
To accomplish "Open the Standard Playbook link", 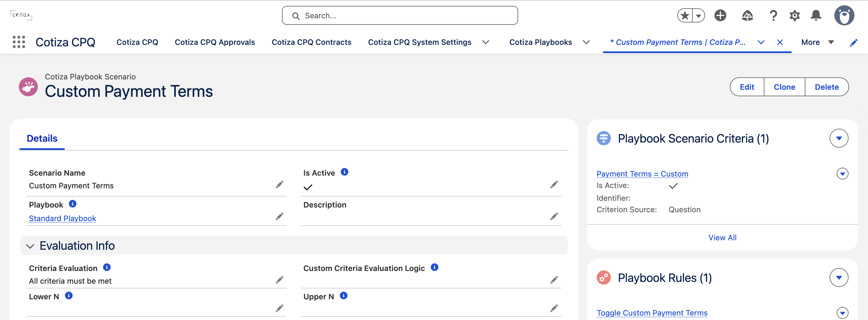I will click(63, 218).
